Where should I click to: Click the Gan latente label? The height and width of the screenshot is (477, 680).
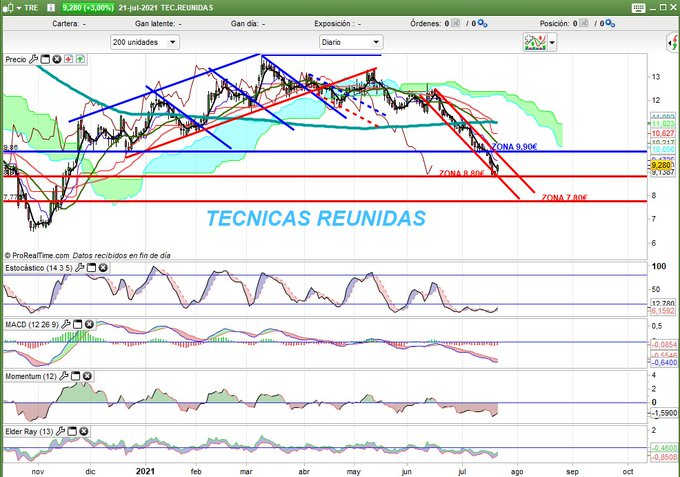click(x=155, y=23)
